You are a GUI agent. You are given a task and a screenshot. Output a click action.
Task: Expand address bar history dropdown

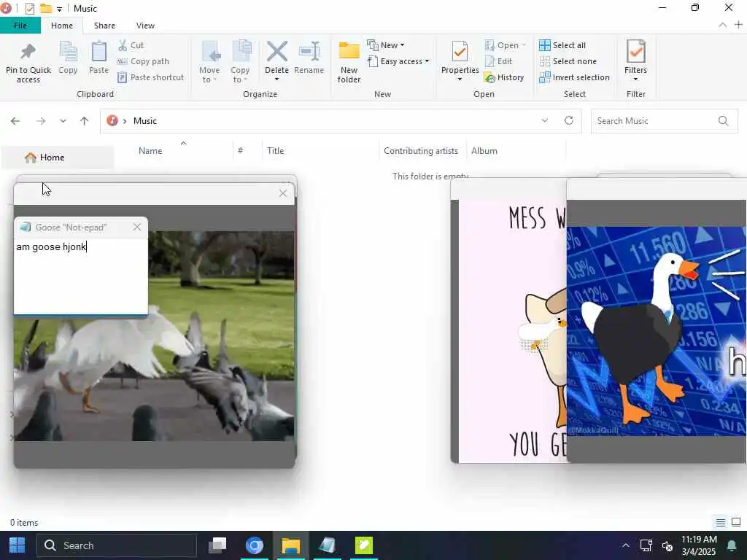[544, 120]
